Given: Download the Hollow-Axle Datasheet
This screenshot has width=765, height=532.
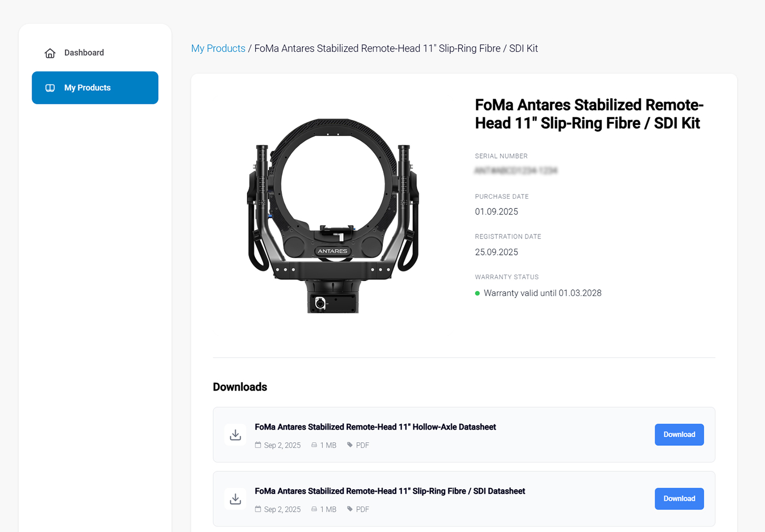Looking at the screenshot, I should [679, 435].
